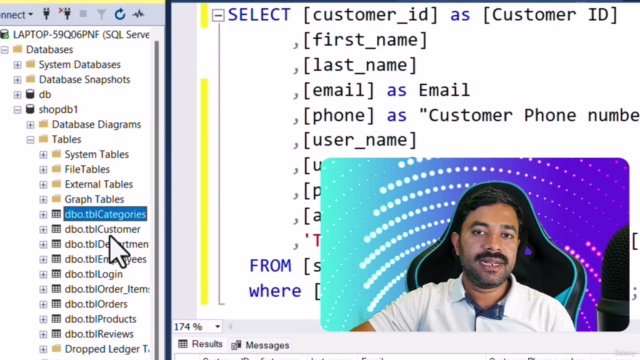The width and height of the screenshot is (640, 360).
Task: Click the Filter funnel icon
Action: [101, 15]
